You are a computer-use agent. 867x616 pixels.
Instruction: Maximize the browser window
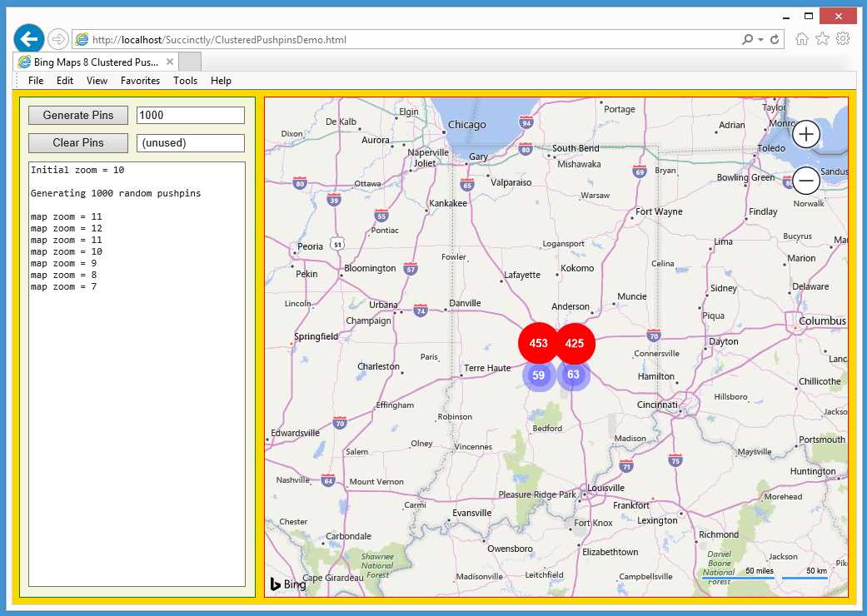point(809,16)
